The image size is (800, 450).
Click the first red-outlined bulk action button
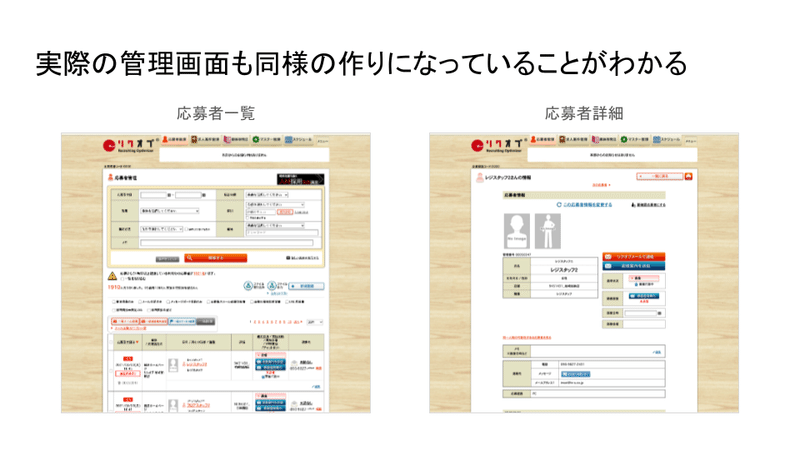124,321
